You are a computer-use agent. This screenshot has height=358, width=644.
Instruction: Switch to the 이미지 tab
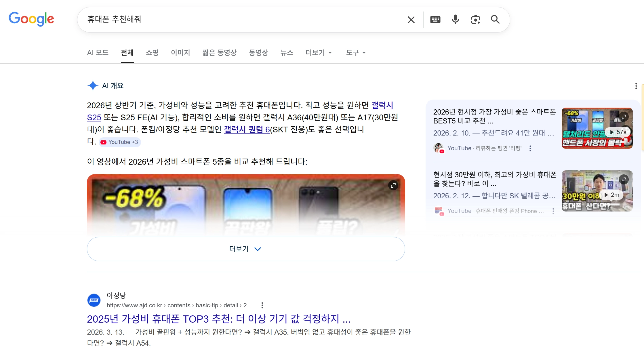click(180, 53)
